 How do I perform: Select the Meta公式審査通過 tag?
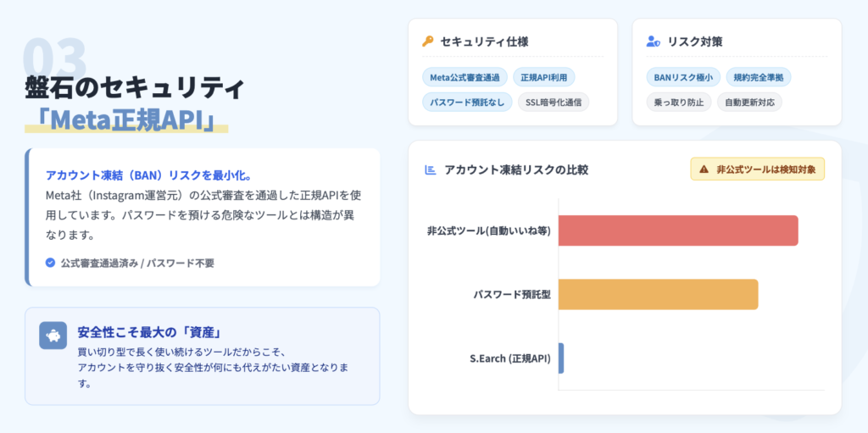coord(464,77)
